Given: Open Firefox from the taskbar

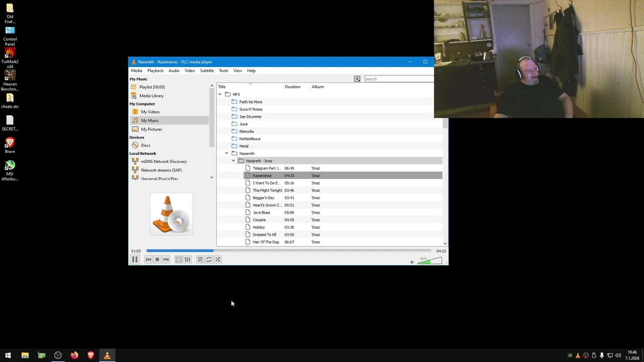Looking at the screenshot, I should click(74, 355).
